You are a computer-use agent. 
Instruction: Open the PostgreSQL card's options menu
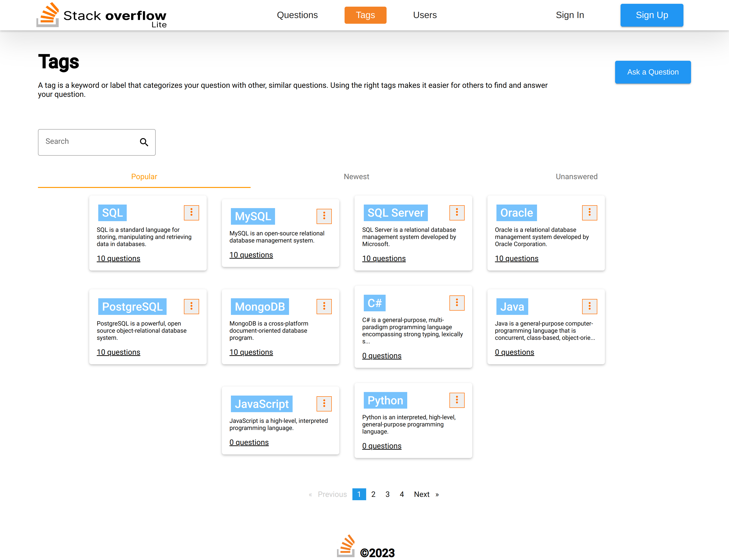(x=191, y=306)
